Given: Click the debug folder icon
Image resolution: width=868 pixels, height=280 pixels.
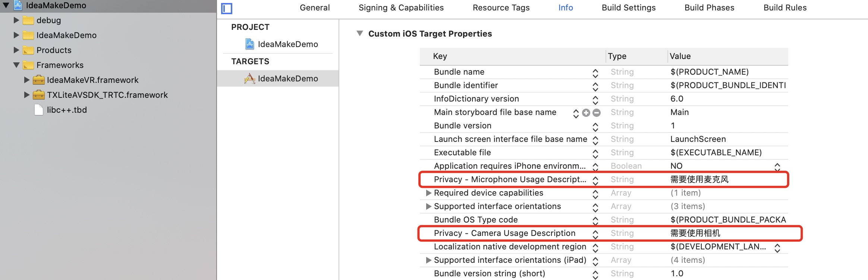Looking at the screenshot, I should tap(28, 20).
